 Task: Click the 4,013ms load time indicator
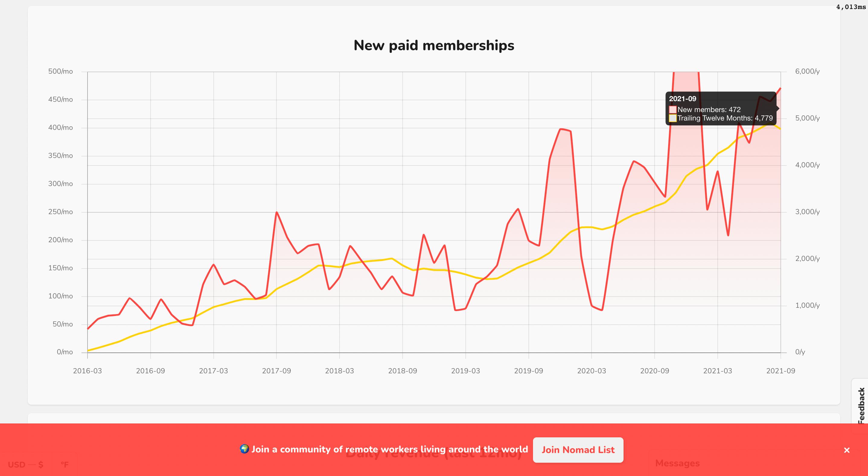(x=850, y=7)
